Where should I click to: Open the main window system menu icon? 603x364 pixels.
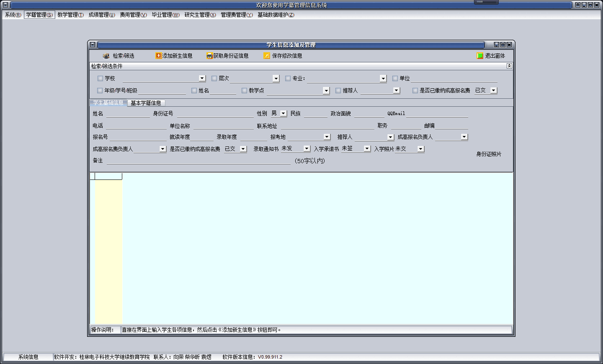pos(5,5)
